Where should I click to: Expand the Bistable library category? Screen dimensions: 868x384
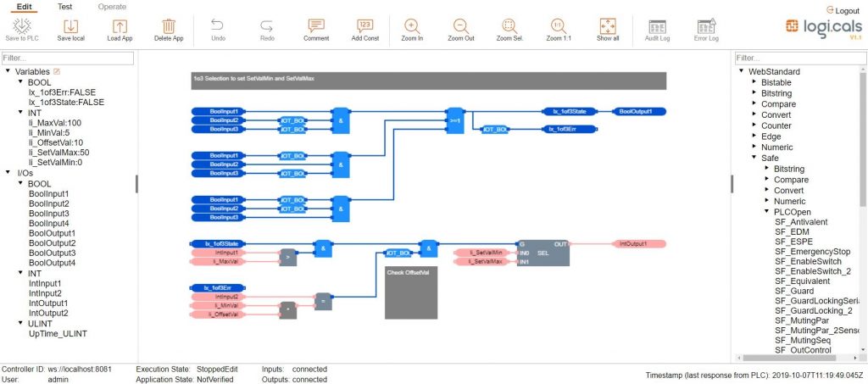coord(754,83)
